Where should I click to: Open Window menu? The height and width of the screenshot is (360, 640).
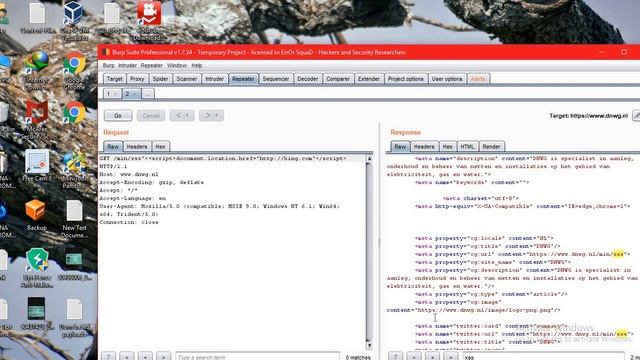pyautogui.click(x=176, y=65)
